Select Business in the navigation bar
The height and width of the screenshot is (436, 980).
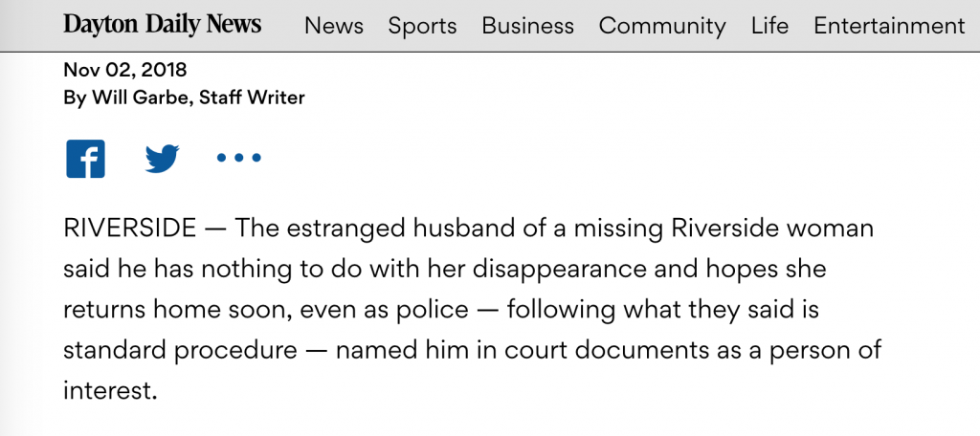click(x=527, y=26)
